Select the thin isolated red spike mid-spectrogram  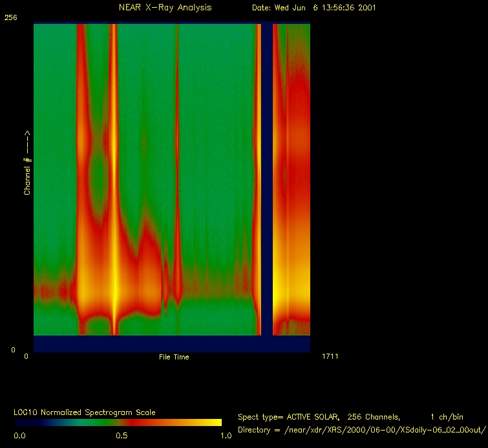tap(176, 194)
